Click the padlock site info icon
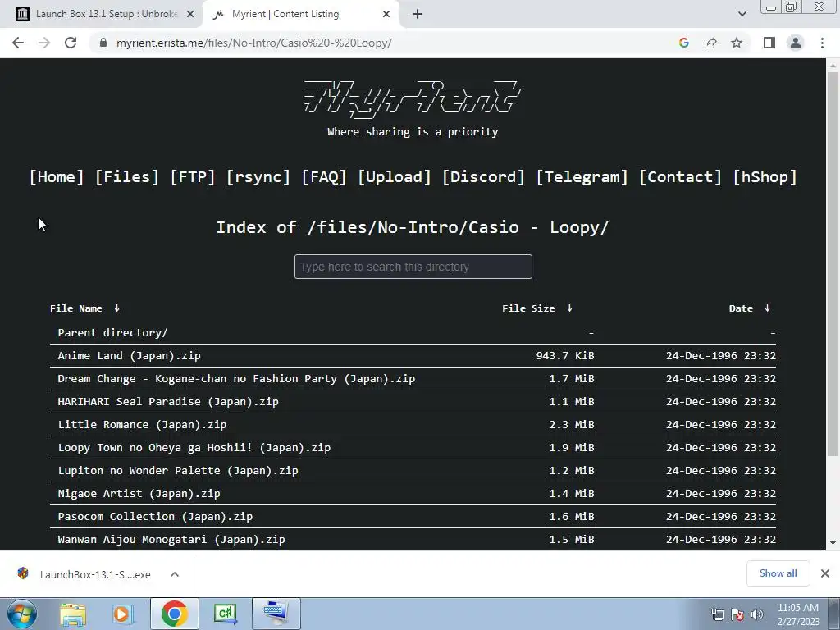The height and width of the screenshot is (630, 840). [103, 43]
